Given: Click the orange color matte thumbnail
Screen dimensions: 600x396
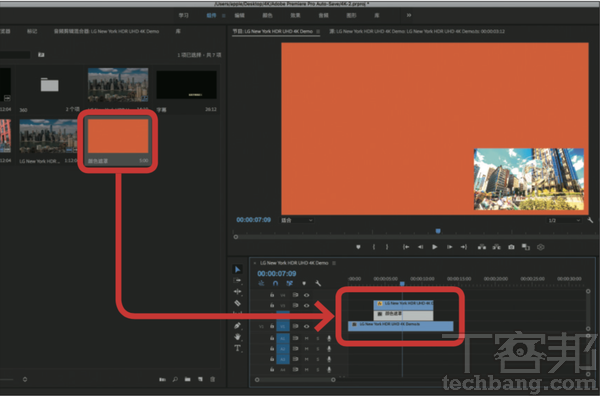Looking at the screenshot, I should [118, 136].
